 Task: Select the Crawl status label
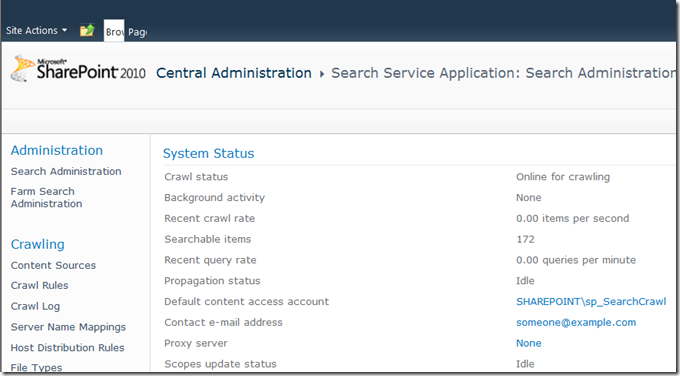click(196, 177)
